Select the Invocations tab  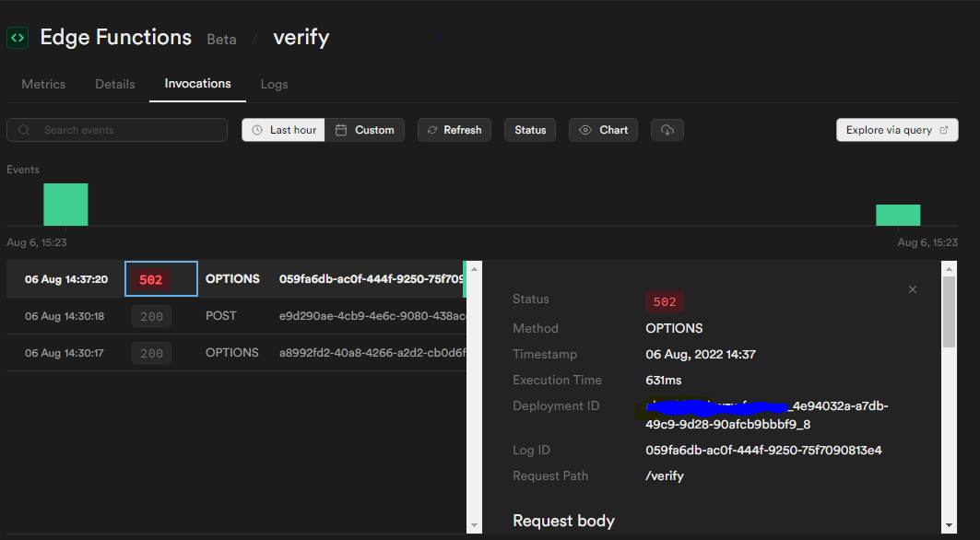click(x=197, y=83)
